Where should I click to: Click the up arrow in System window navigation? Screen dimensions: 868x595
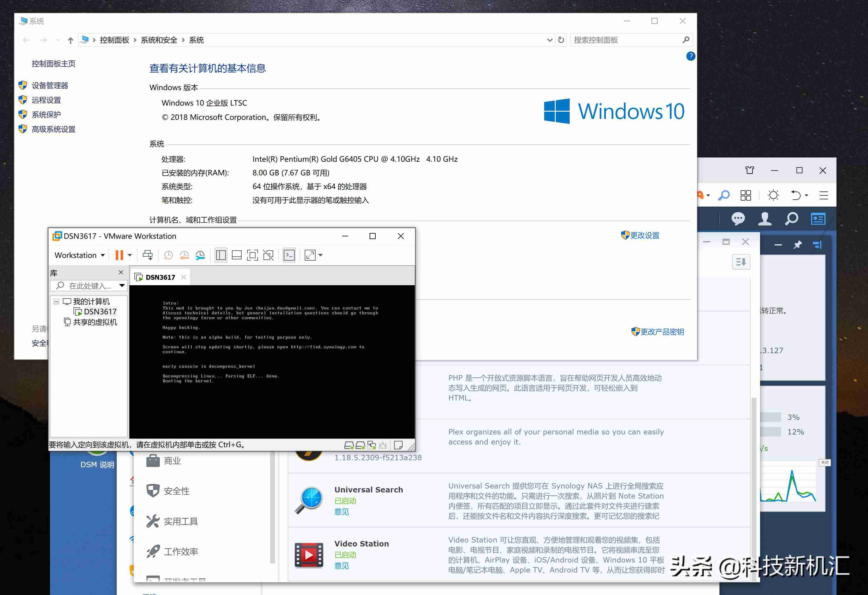point(71,40)
